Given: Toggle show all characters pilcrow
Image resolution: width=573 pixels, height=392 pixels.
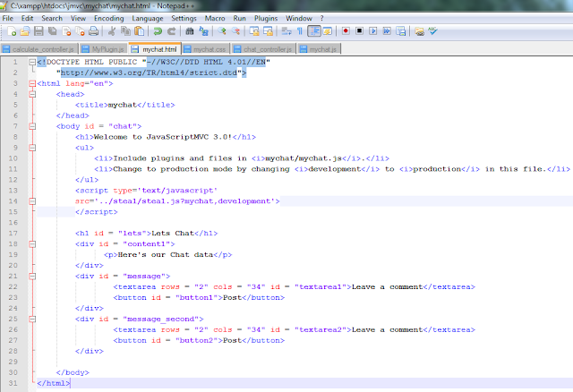Looking at the screenshot, I should point(300,31).
